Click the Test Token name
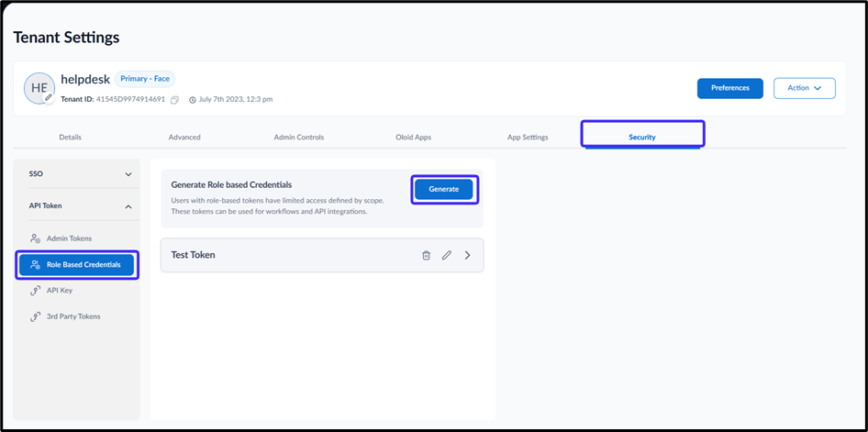Viewport: 868px width, 432px height. point(194,255)
